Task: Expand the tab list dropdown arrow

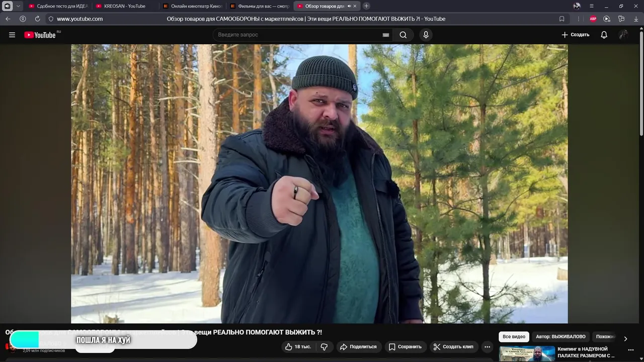Action: pyautogui.click(x=19, y=6)
